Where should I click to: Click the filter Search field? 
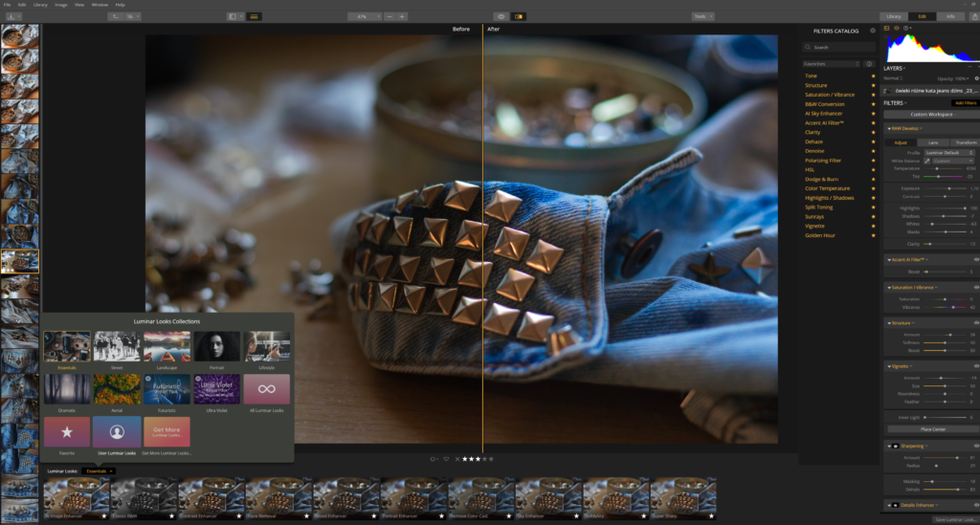tap(838, 48)
